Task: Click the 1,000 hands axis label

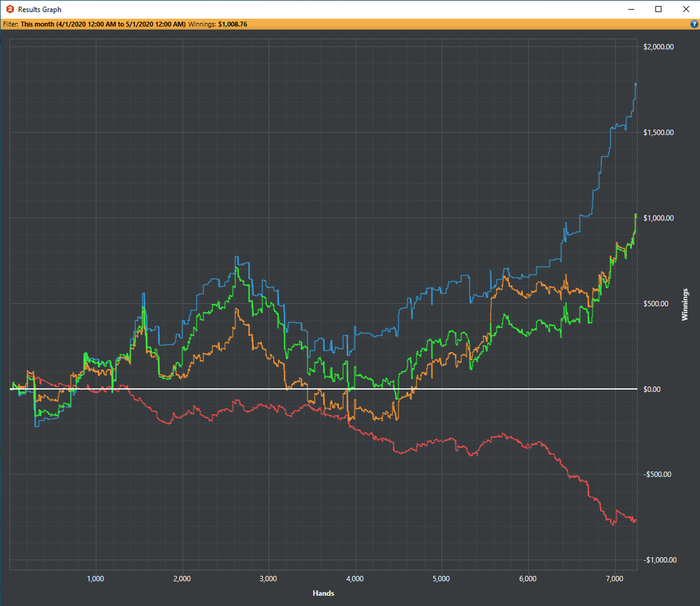Action: point(95,579)
